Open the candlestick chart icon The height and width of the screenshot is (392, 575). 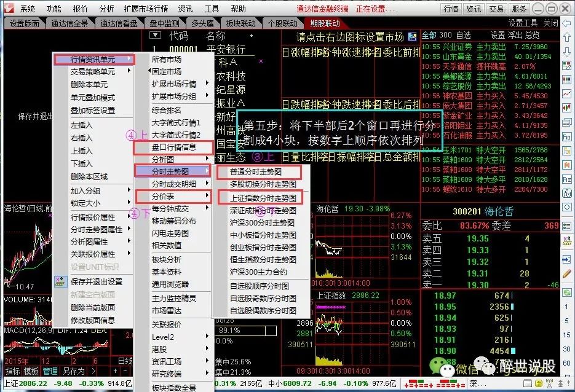pos(566,108)
